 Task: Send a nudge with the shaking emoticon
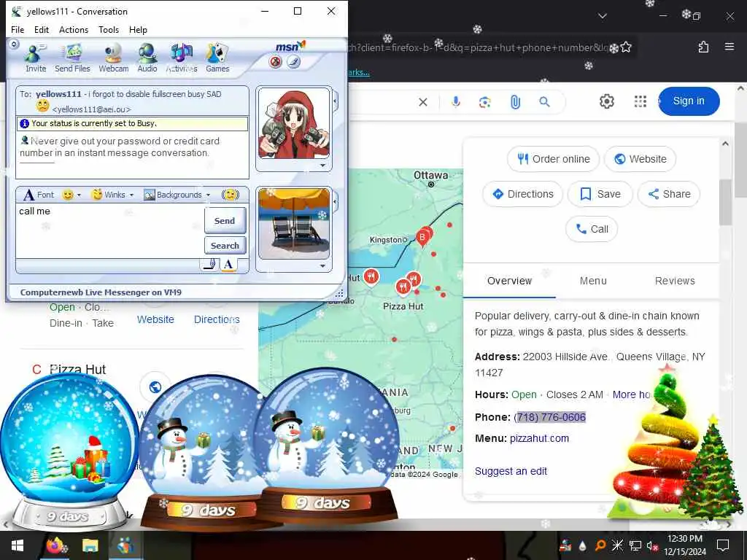click(231, 195)
